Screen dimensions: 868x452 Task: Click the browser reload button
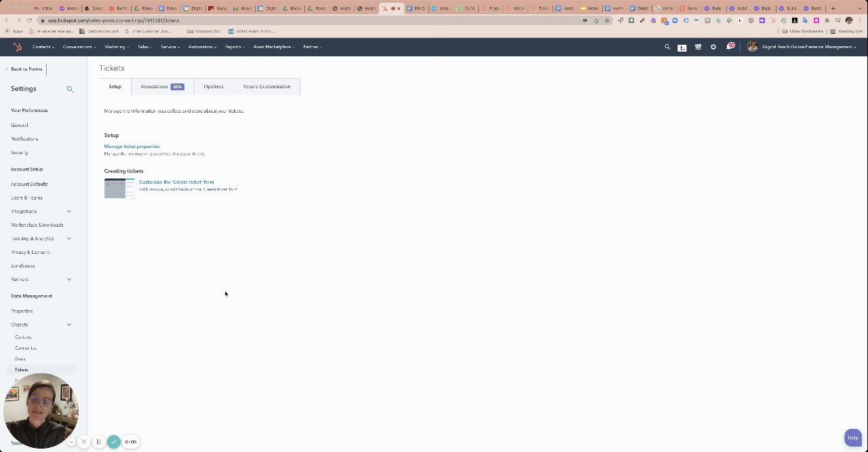[x=29, y=20]
